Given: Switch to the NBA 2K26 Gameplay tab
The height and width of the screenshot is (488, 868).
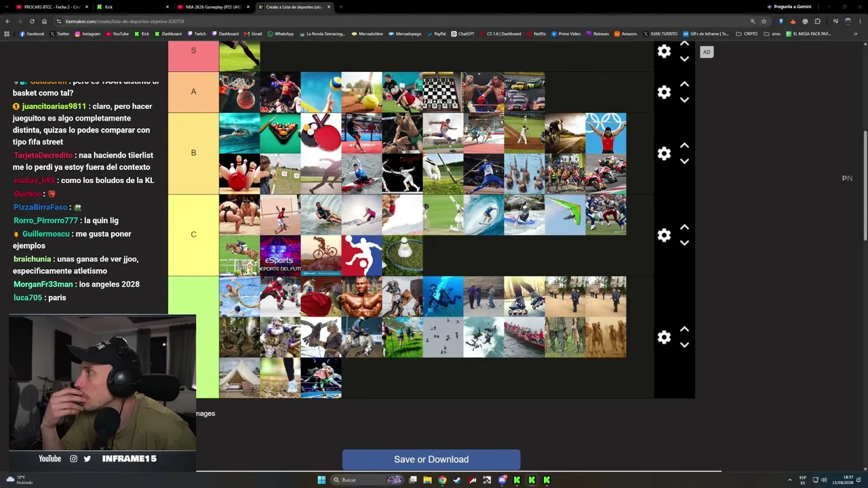Looking at the screenshot, I should pos(213,7).
